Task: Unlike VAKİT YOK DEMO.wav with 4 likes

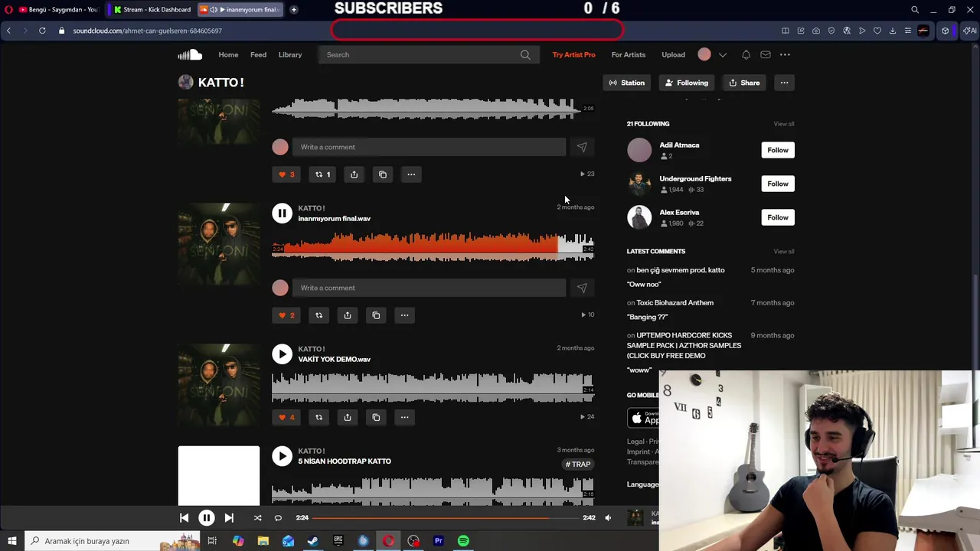Action: pyautogui.click(x=286, y=417)
